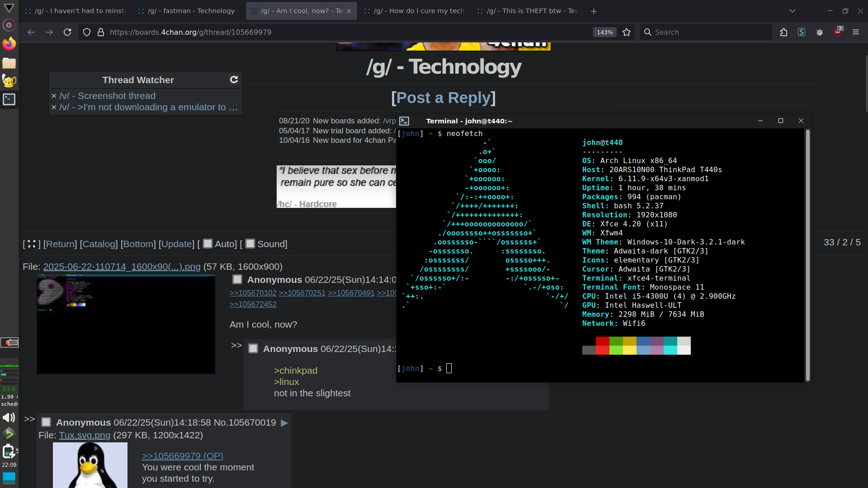Remove emulator thread from Thread Watcher
868x488 pixels.
tap(54, 107)
